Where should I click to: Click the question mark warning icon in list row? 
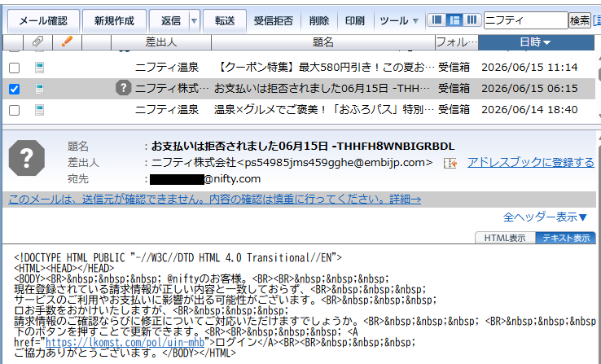point(123,88)
